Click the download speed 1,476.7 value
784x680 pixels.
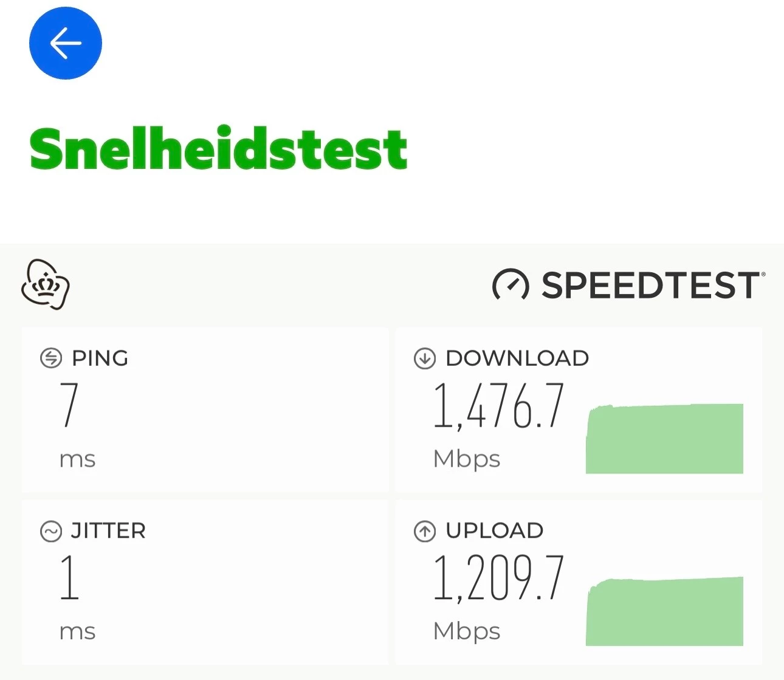499,406
